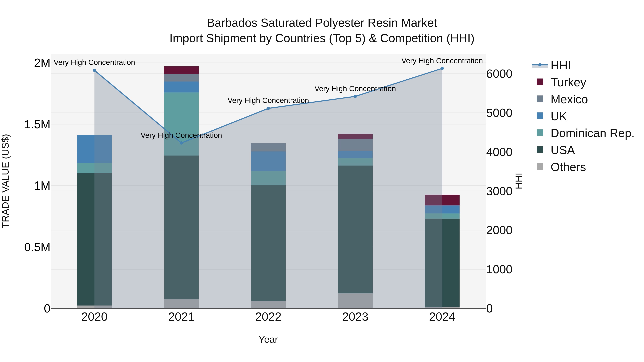Screen dimensions: 644x362
Task: Click the 2020 UK bar segment
Action: [94, 149]
